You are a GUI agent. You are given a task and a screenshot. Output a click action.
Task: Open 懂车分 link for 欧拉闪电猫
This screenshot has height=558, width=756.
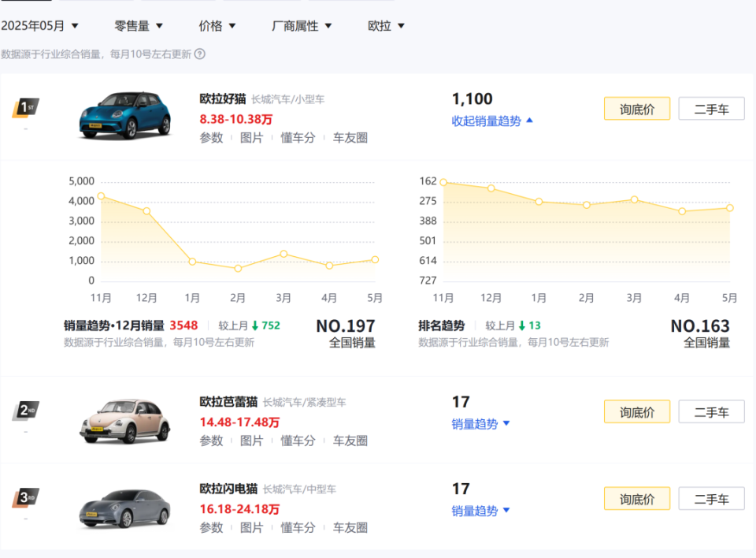(298, 528)
